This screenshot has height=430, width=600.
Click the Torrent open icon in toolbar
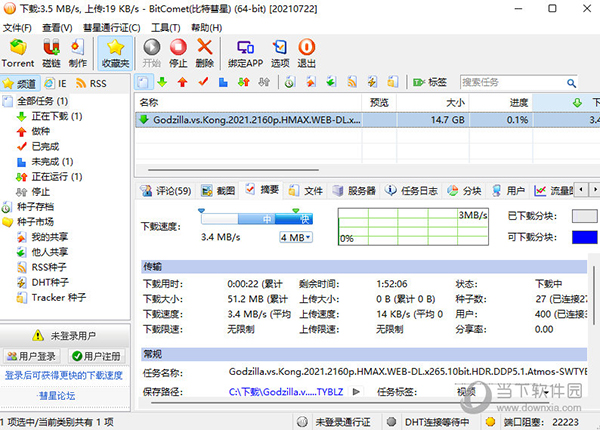click(x=18, y=52)
